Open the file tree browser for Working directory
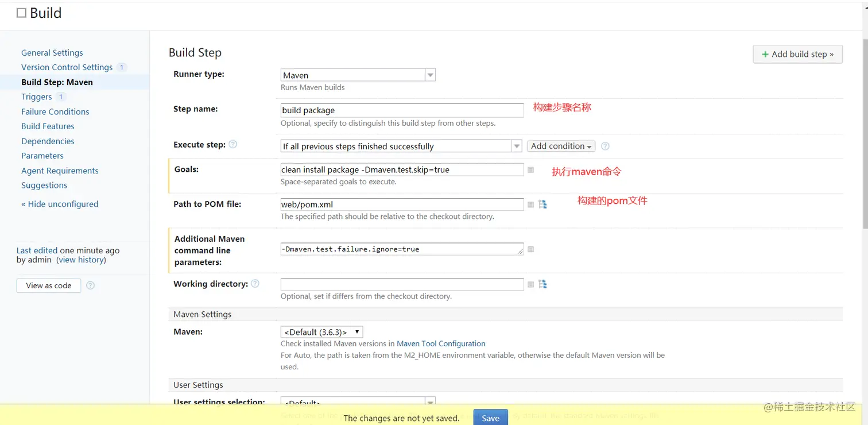 coord(542,284)
